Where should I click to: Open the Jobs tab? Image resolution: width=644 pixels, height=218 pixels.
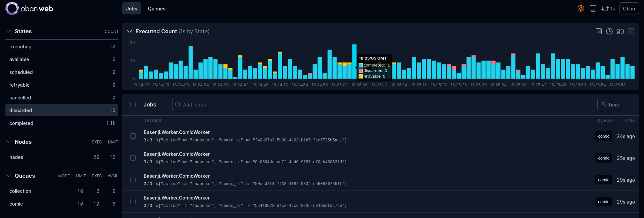tap(132, 9)
